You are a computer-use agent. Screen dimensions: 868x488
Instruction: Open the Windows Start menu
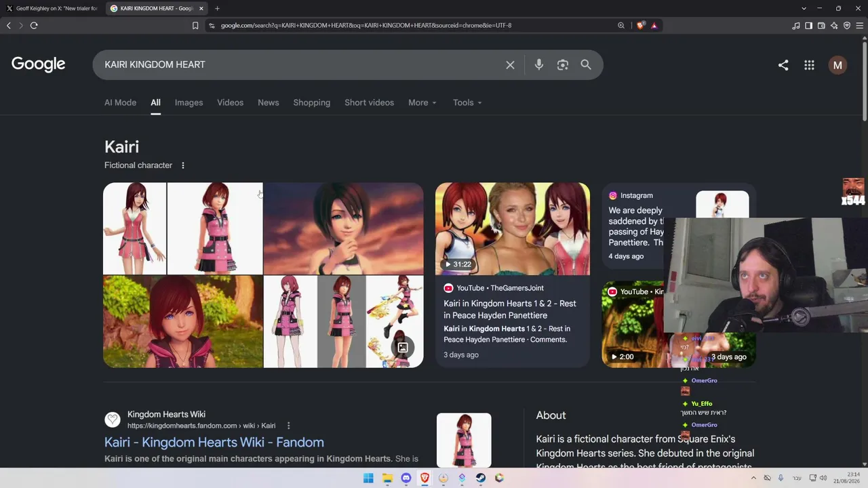tap(368, 478)
